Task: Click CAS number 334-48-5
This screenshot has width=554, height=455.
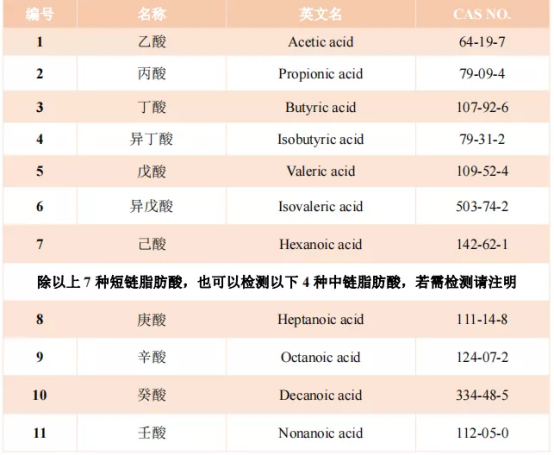Action: 482,395
